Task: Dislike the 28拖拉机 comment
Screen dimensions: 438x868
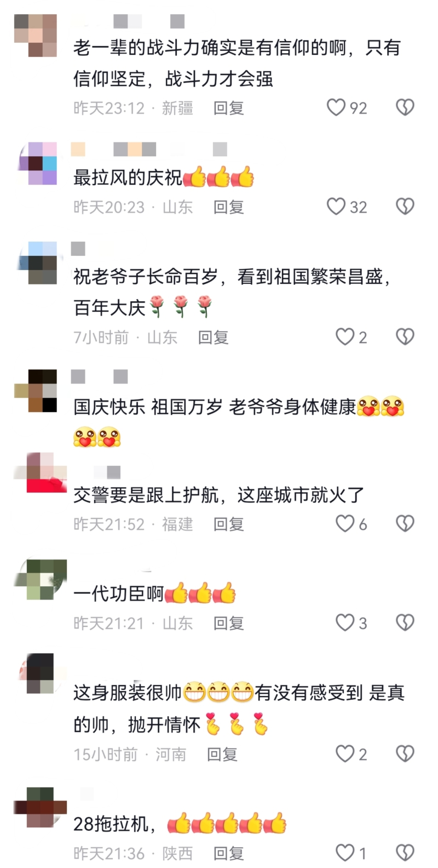Action: pos(405,853)
